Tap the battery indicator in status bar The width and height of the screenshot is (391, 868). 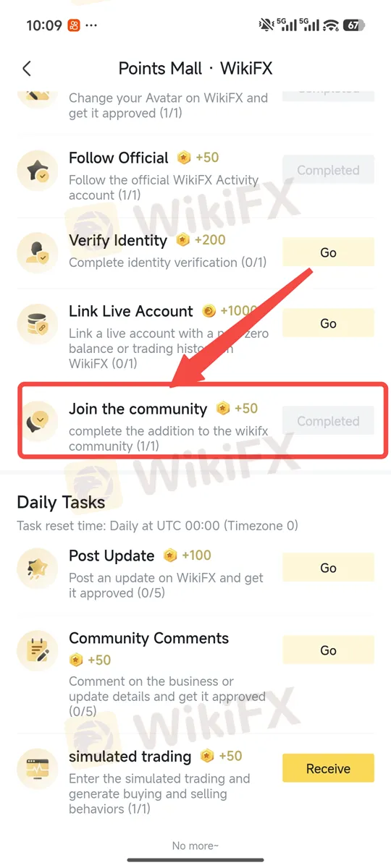pos(353,25)
